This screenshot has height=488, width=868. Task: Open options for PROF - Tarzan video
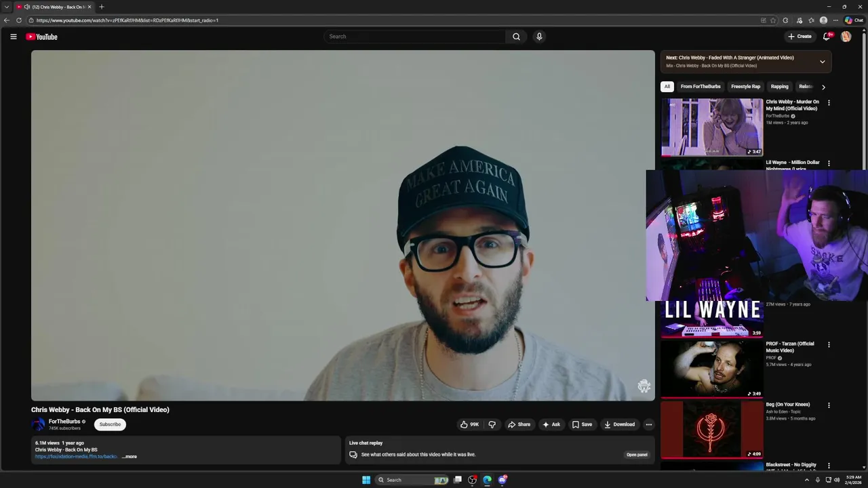(x=829, y=344)
